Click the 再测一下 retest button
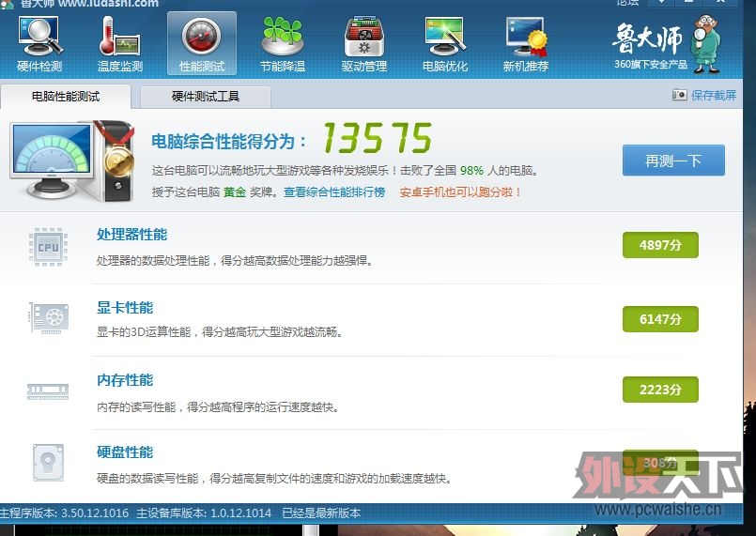756x536 pixels. point(673,161)
